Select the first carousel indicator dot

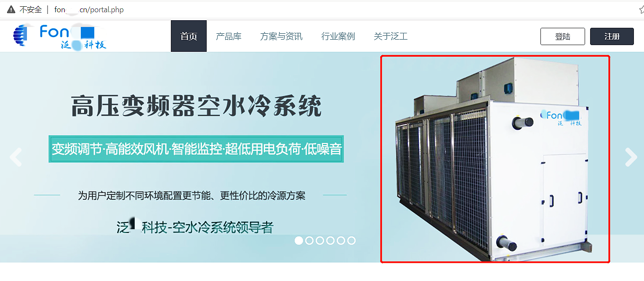click(299, 241)
